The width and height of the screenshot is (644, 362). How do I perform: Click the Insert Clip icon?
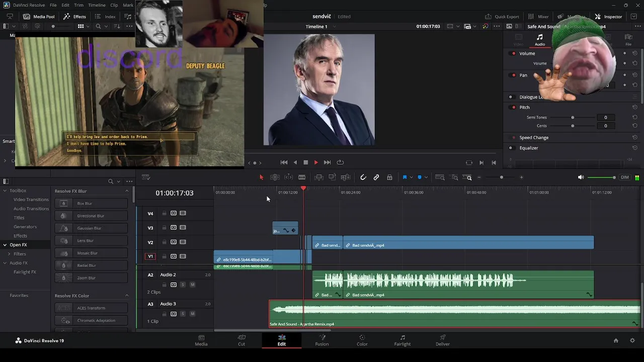(x=318, y=177)
